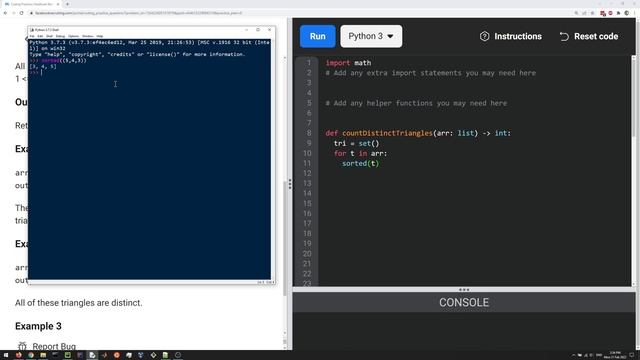
Task: Open the Debug menu in Python Shell
Action: click(x=60, y=36)
